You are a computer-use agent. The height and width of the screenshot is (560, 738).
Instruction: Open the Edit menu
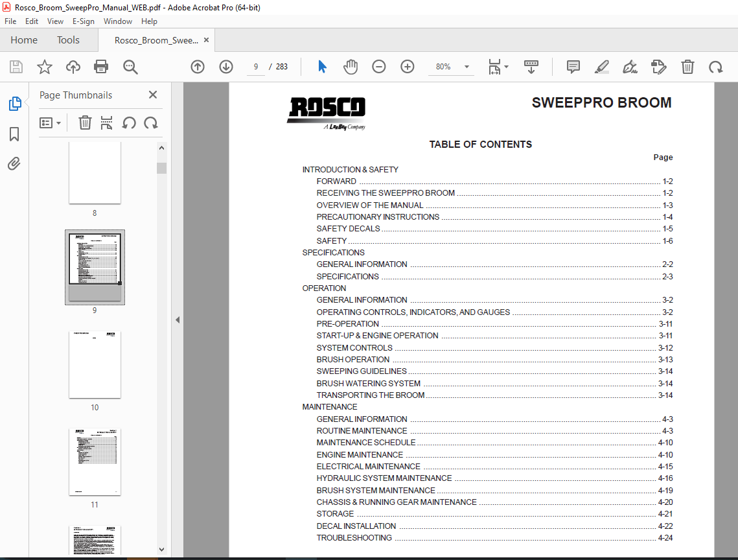(32, 21)
